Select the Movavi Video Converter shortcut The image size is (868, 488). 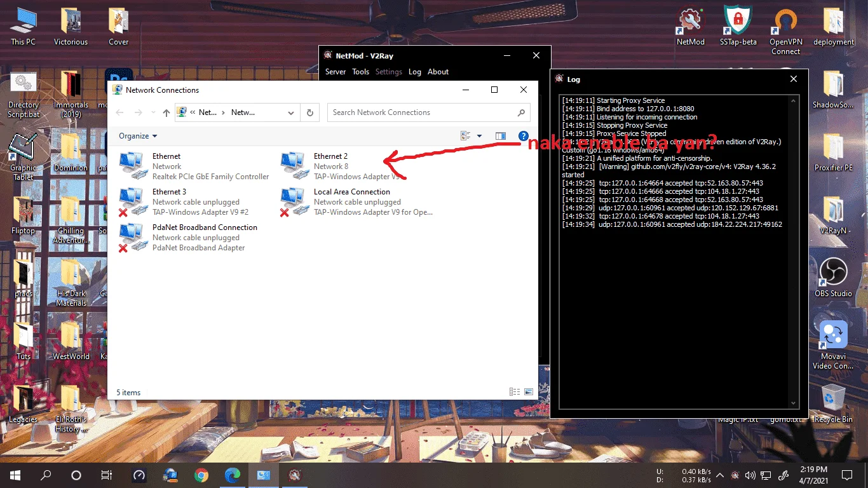point(833,345)
